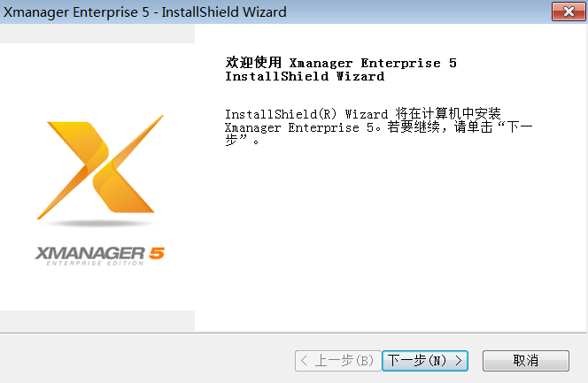Click the separator line above the buttons
Image resolution: width=588 pixels, height=383 pixels.
click(x=293, y=333)
